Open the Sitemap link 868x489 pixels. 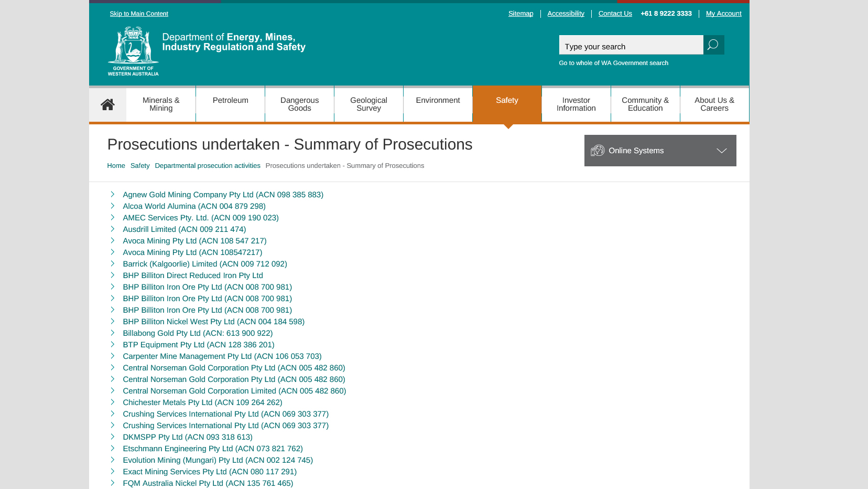[x=520, y=14]
